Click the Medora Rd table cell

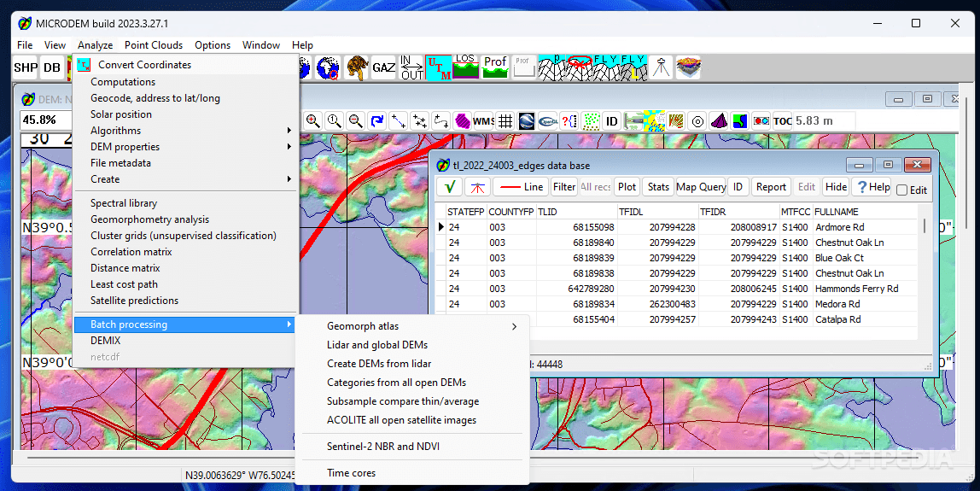(x=865, y=304)
